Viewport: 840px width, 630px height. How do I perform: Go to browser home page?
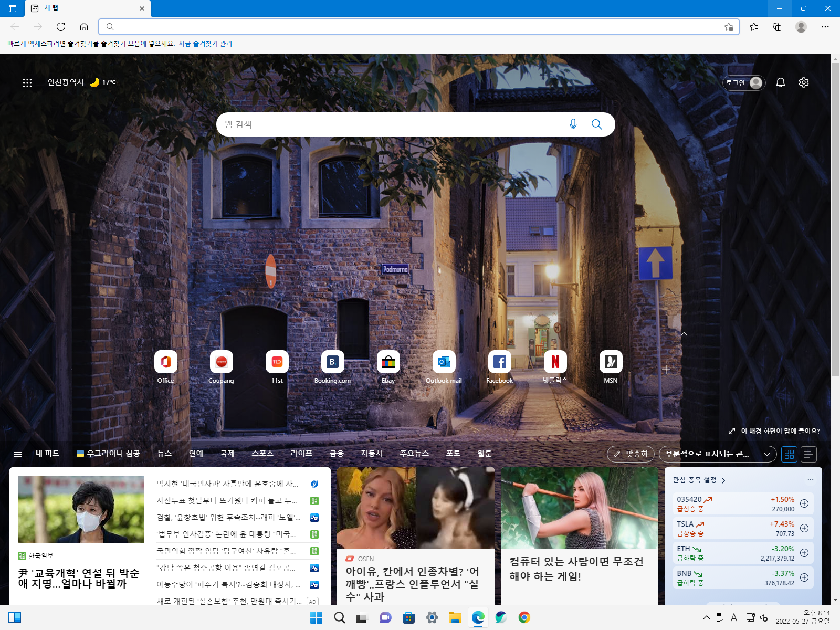click(84, 27)
